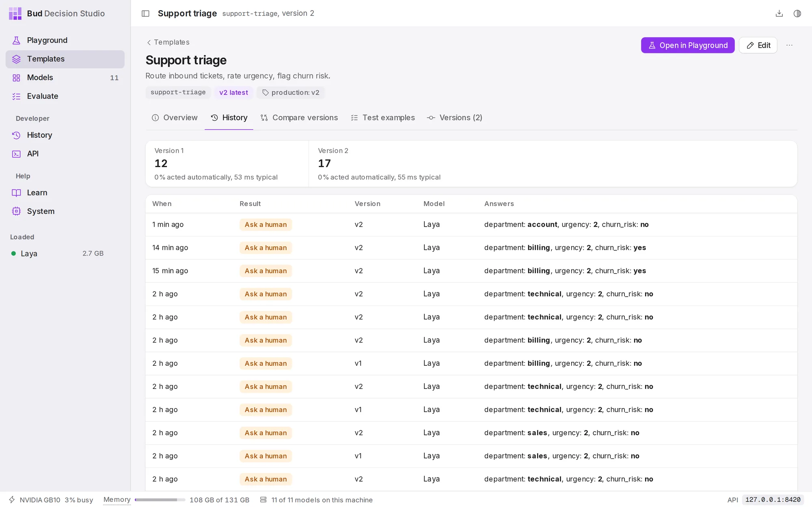812x508 pixels.
Task: Click the Answers column header
Action: [499, 204]
